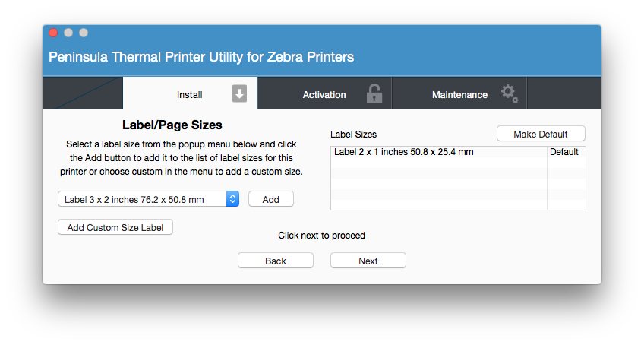
Task: Click the empty second row of Label Sizes list
Action: (x=439, y=163)
